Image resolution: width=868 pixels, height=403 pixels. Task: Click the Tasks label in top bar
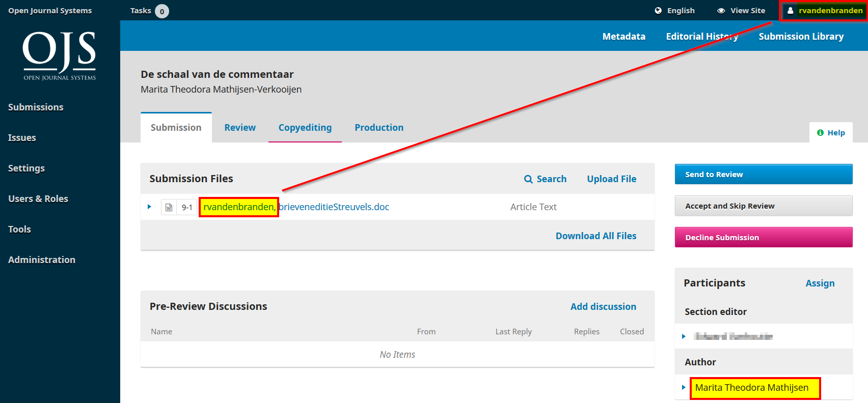(141, 11)
